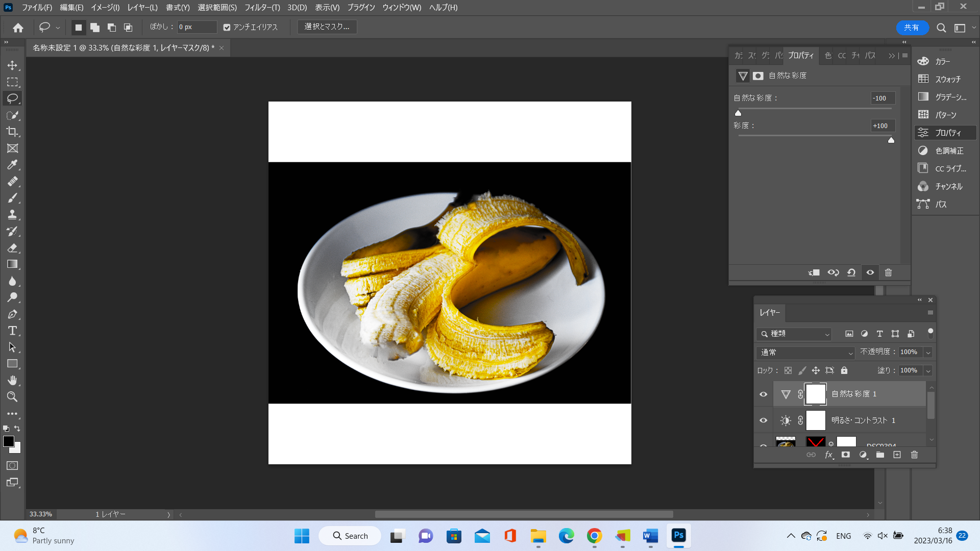This screenshot has width=980, height=551.
Task: Uncheck the アンチエイリアス checkbox
Action: (x=227, y=28)
